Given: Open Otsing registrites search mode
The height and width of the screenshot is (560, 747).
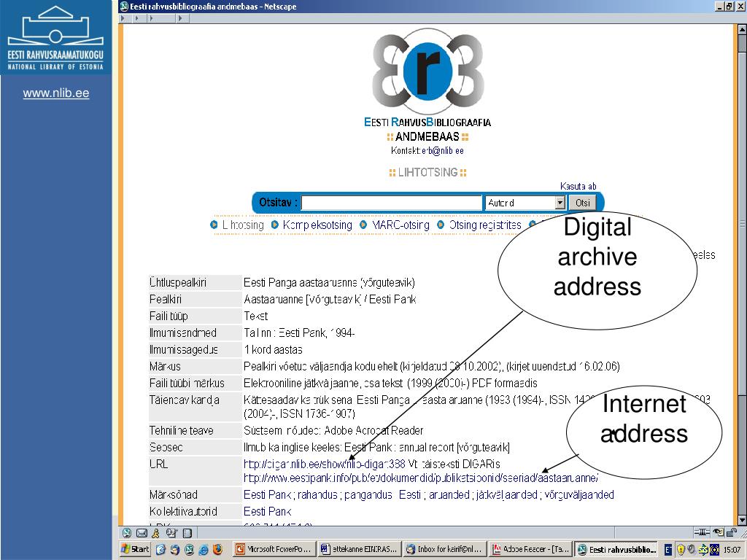Looking at the screenshot, I should click(485, 225).
